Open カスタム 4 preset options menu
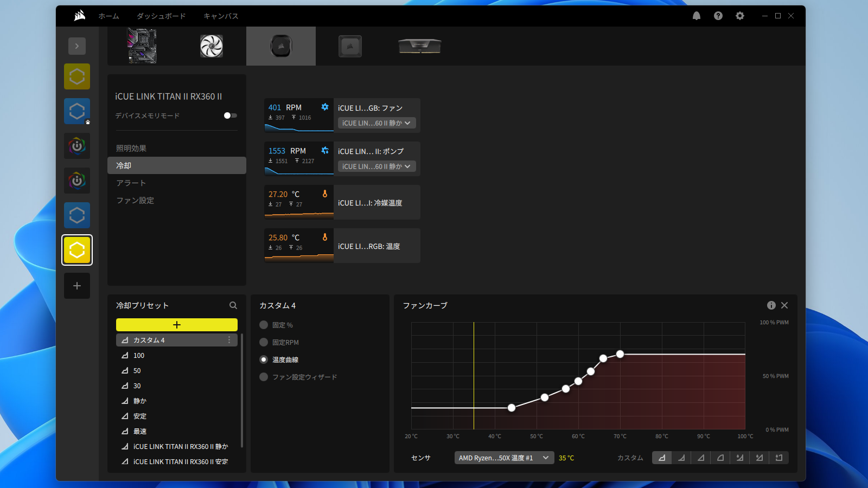This screenshot has width=868, height=488. pyautogui.click(x=229, y=340)
